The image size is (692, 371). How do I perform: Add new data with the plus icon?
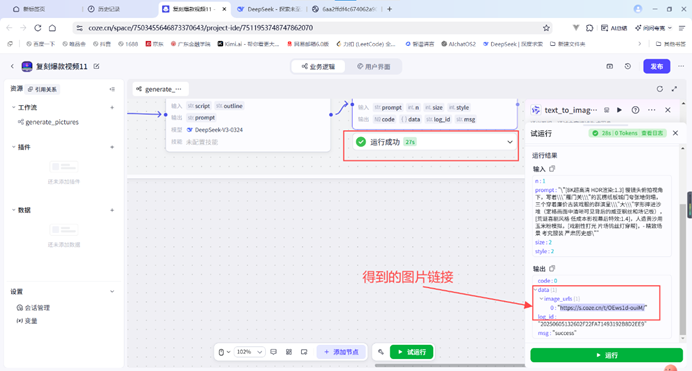point(112,210)
